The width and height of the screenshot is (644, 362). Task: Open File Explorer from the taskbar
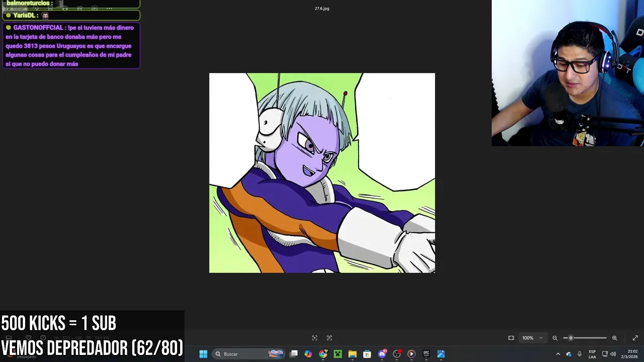point(352,354)
